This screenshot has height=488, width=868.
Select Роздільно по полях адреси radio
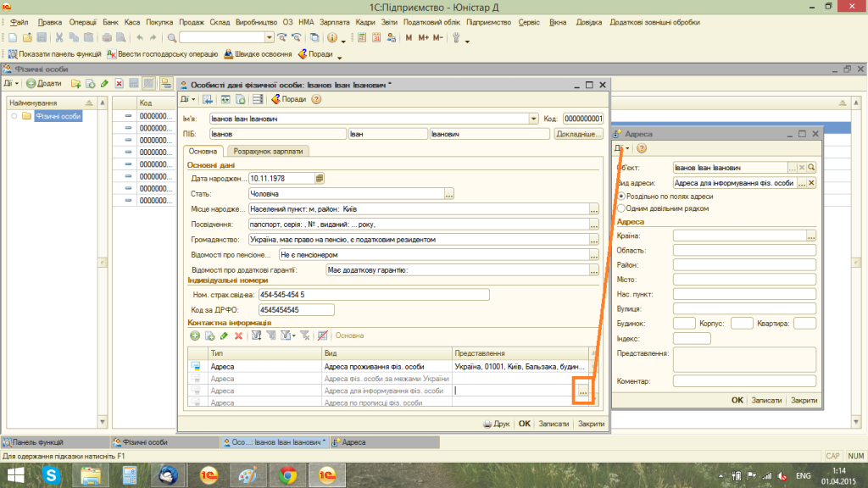point(621,197)
